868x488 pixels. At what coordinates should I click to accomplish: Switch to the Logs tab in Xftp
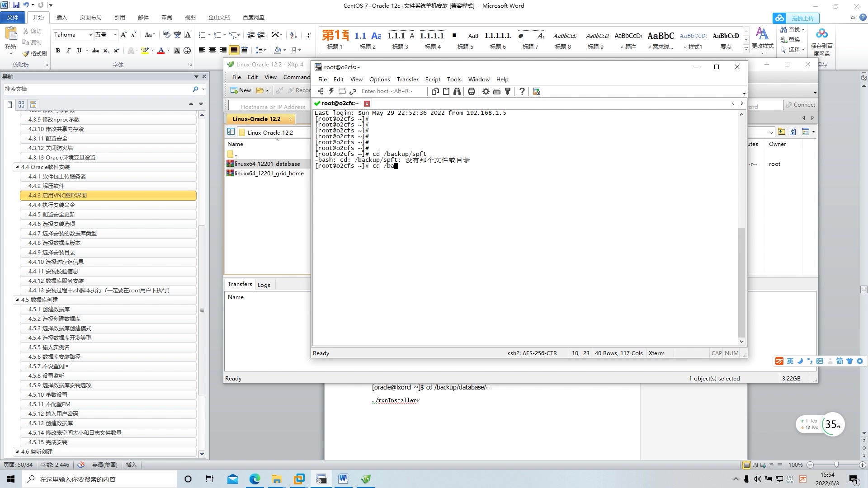pos(264,285)
